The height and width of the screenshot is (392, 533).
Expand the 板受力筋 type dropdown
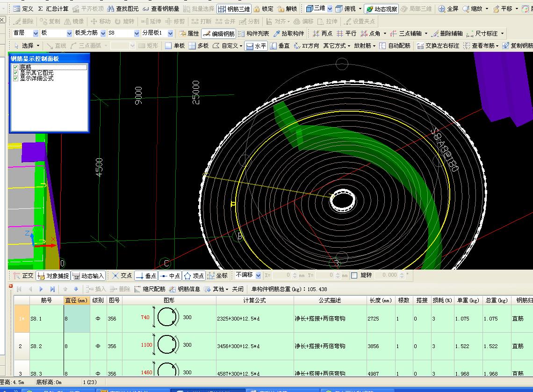click(102, 33)
